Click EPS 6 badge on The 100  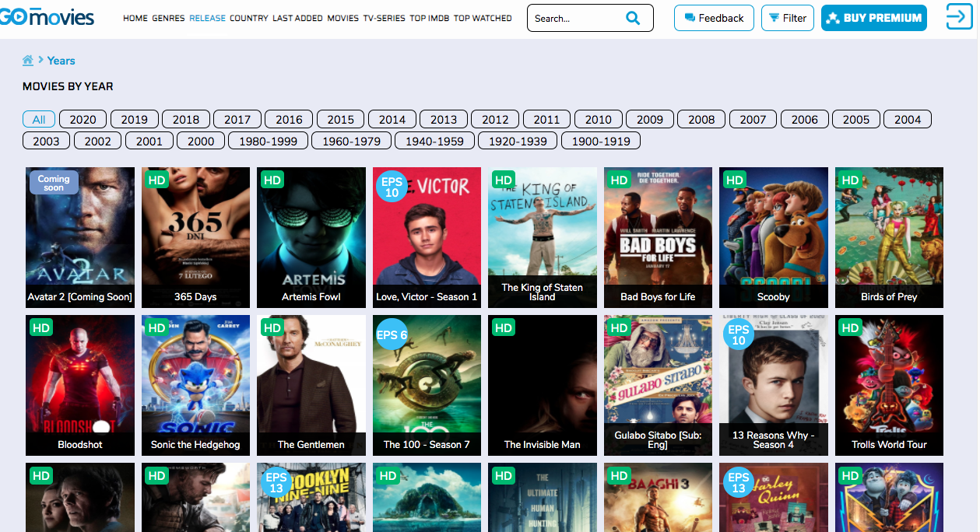pyautogui.click(x=392, y=335)
